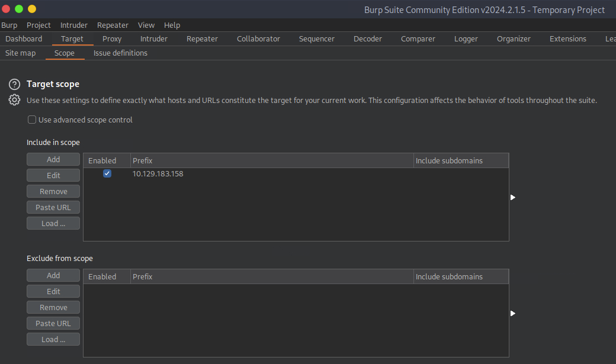Open the Intruder menu in the menu bar
Viewport: 616px width, 364px height.
(x=74, y=25)
